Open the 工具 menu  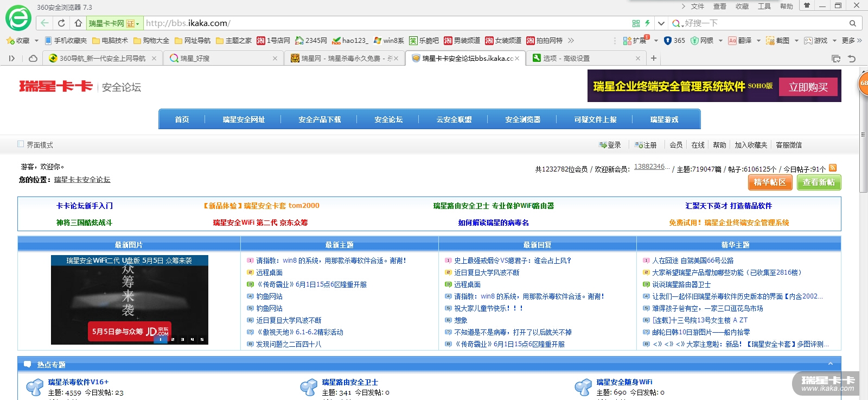pyautogui.click(x=764, y=7)
